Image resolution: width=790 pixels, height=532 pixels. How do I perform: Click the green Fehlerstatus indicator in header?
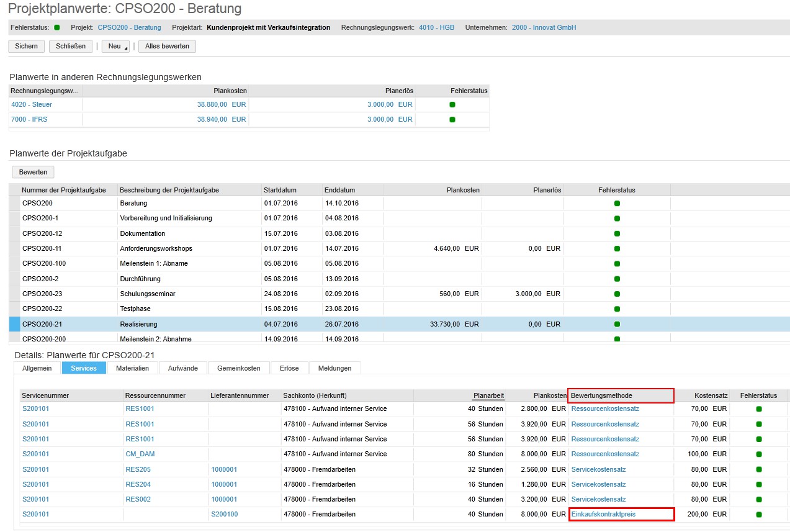57,27
